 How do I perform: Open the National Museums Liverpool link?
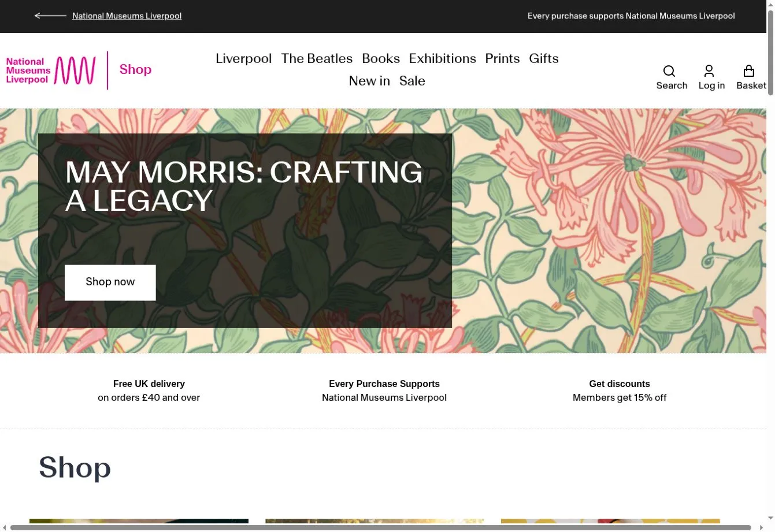tap(127, 16)
